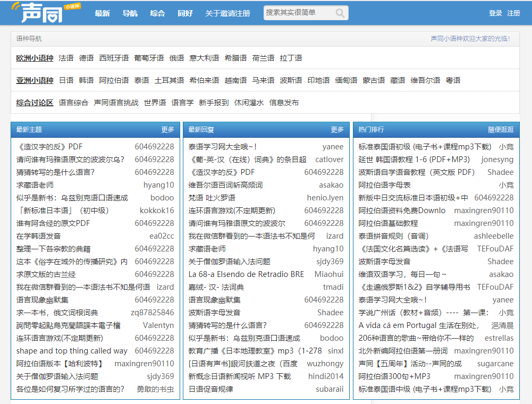Open the 最新 navigation tab
532x404 pixels.
pyautogui.click(x=102, y=13)
